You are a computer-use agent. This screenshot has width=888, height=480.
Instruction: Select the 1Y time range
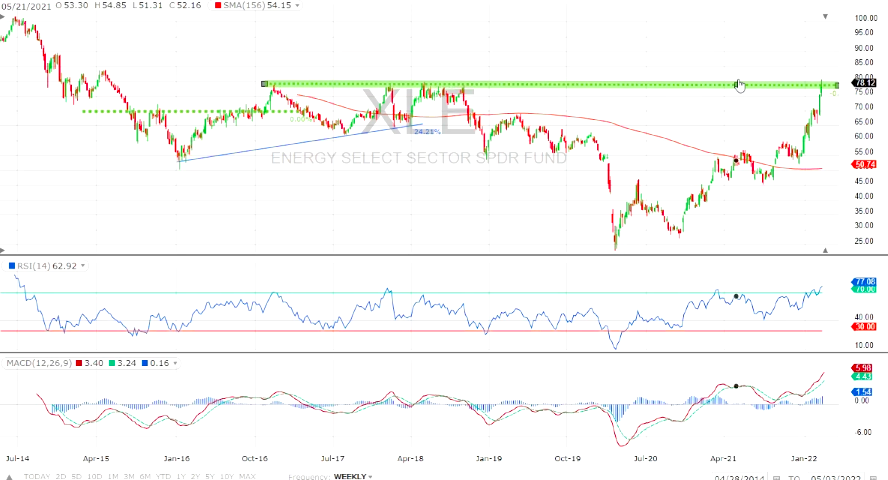181,477
